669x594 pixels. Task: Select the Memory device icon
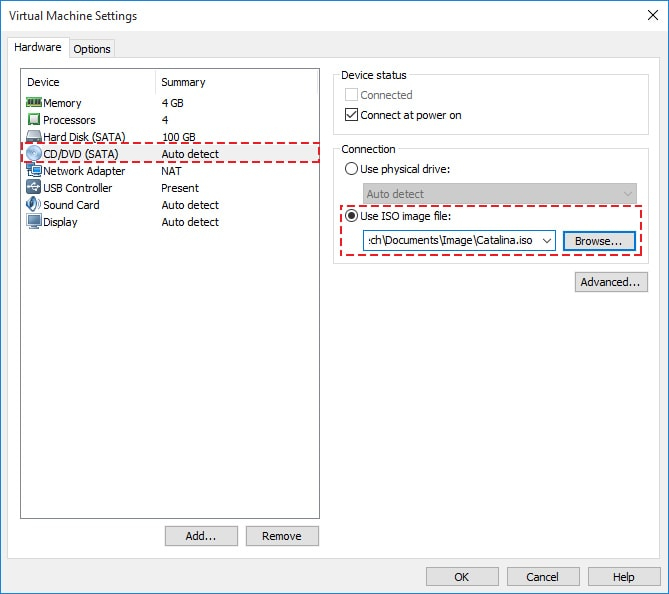tap(33, 103)
